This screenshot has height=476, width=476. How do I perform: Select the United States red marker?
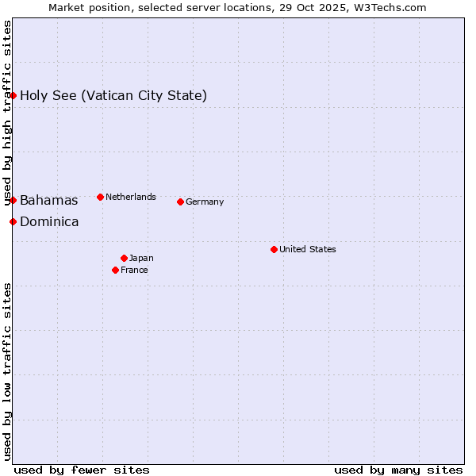(x=274, y=249)
